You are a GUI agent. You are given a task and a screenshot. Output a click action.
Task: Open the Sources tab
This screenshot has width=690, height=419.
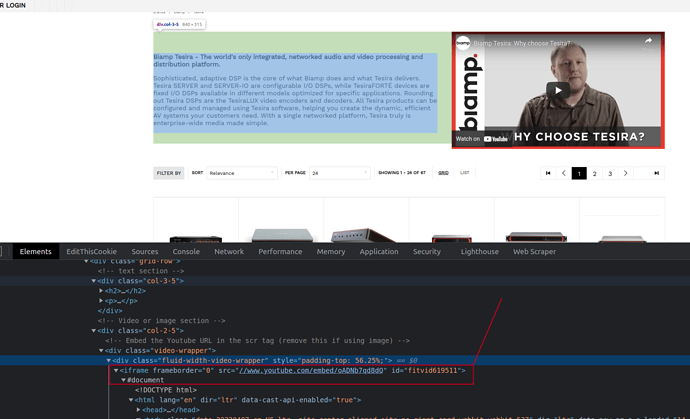pyautogui.click(x=145, y=251)
